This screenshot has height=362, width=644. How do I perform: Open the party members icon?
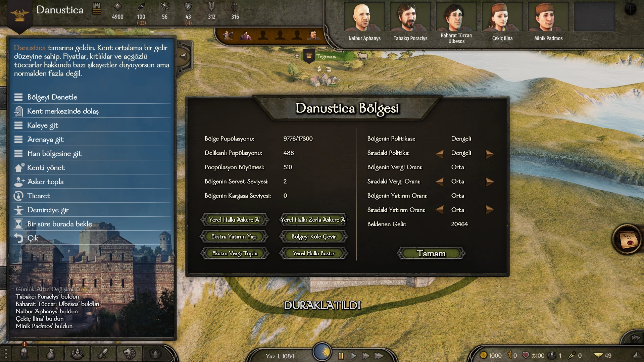(77, 354)
